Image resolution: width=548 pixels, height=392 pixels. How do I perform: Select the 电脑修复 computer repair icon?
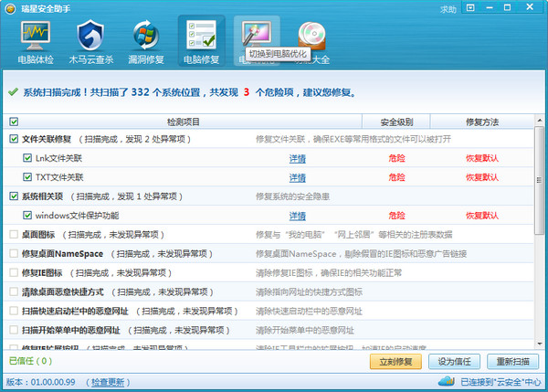click(201, 43)
